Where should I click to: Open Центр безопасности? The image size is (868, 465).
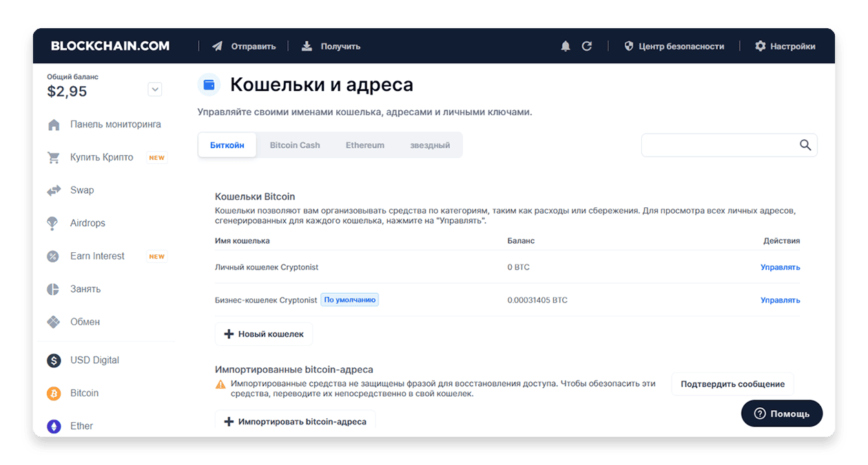[681, 46]
